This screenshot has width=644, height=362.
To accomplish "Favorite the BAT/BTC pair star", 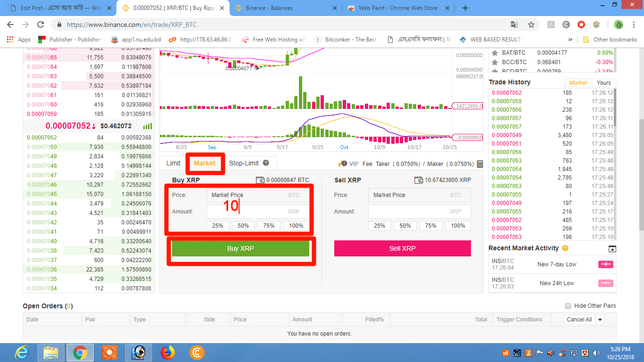I will [495, 53].
